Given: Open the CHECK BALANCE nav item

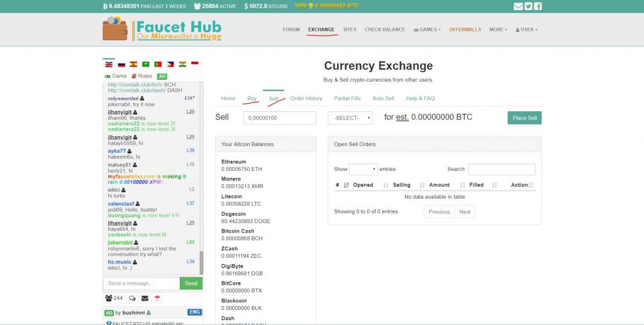Looking at the screenshot, I should point(385,30).
